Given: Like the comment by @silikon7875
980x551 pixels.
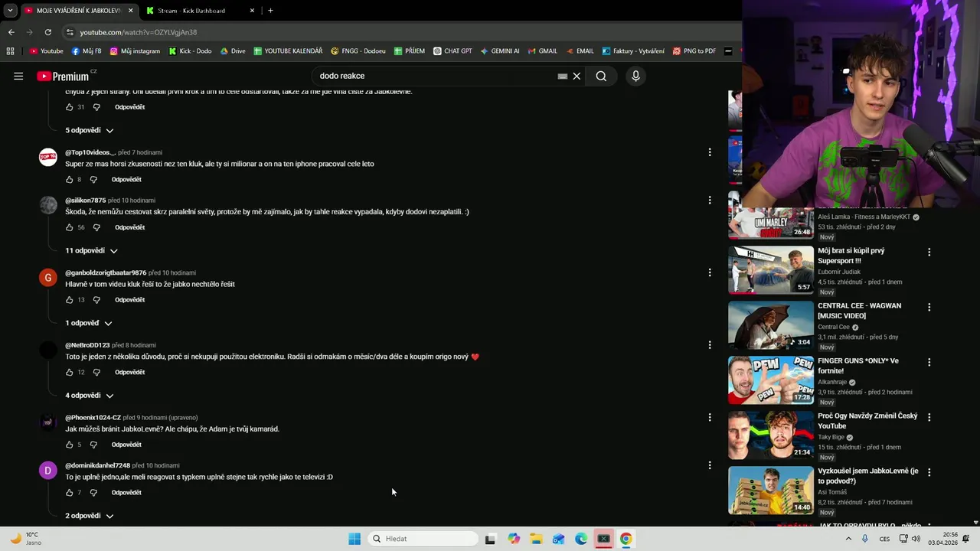Looking at the screenshot, I should [69, 227].
